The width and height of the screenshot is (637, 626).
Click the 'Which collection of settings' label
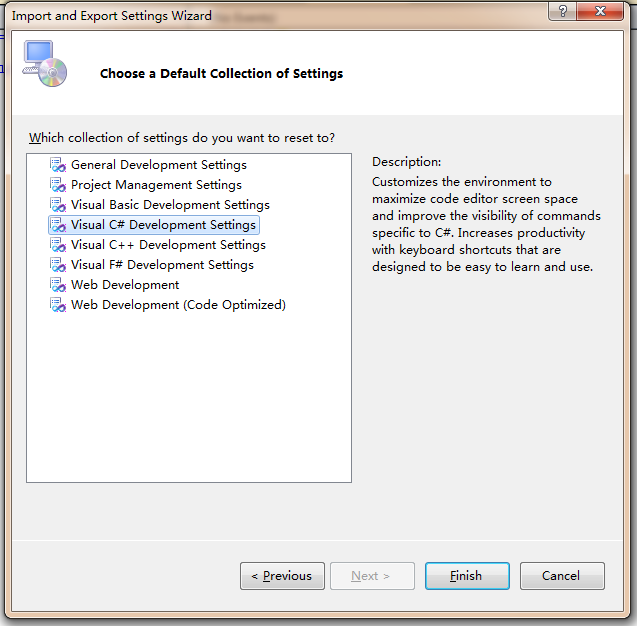click(182, 138)
